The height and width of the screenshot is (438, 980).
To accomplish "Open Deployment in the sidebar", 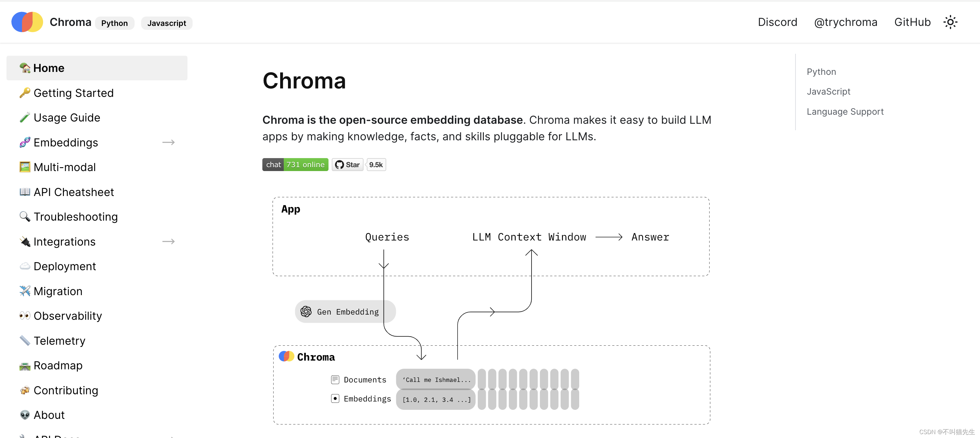I will pyautogui.click(x=65, y=266).
